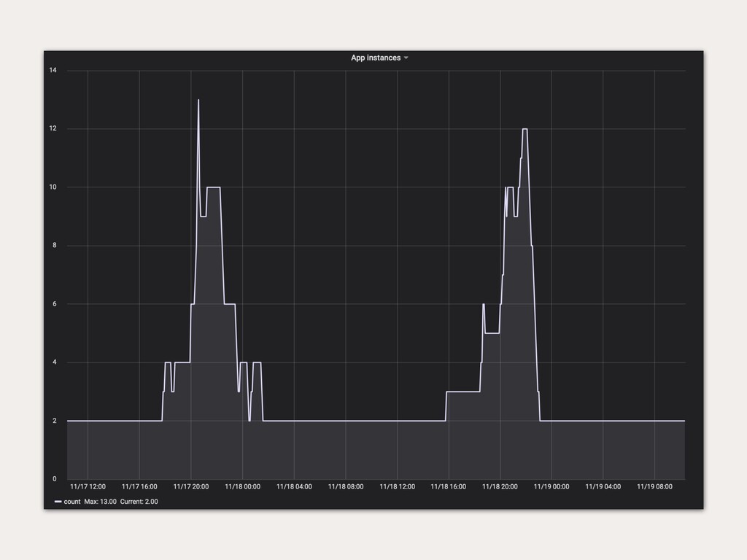Click the 11/19 08:00 x-axis label

click(x=654, y=486)
